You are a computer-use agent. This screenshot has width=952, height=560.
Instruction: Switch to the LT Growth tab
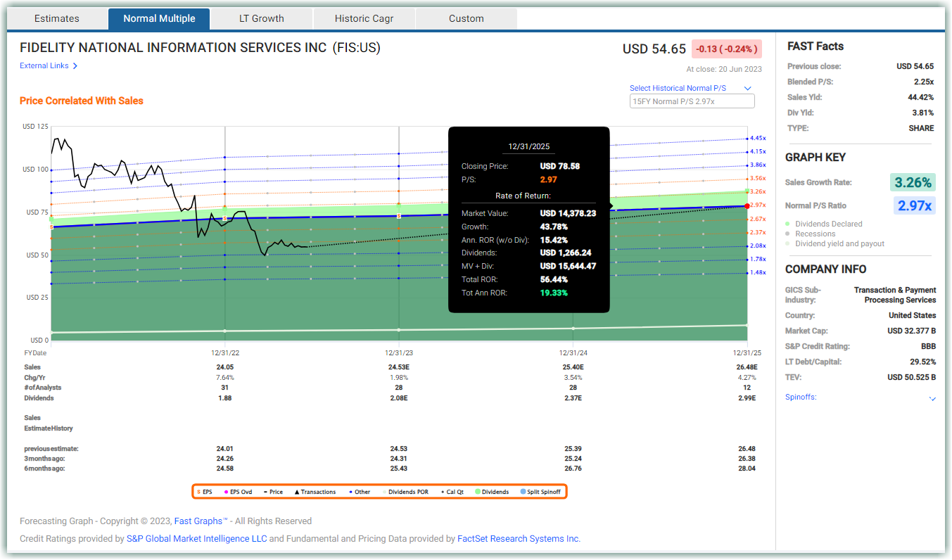262,18
